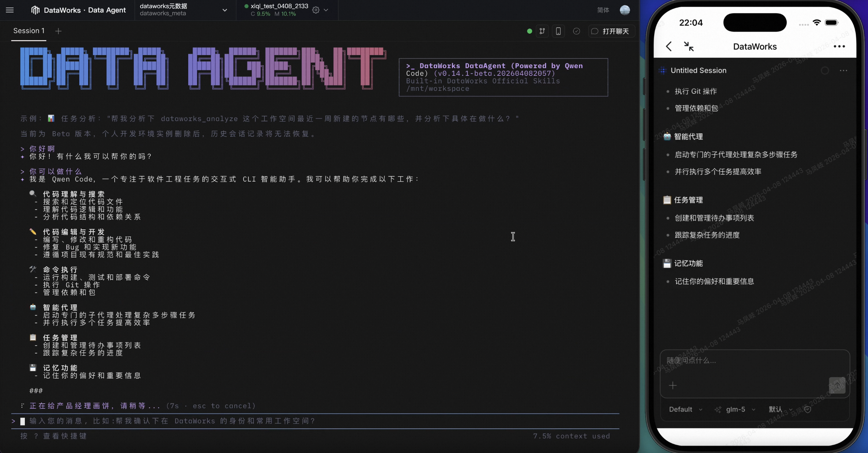The image size is (868, 453).
Task: Click the C 9.5% CPU usage value
Action: point(260,14)
